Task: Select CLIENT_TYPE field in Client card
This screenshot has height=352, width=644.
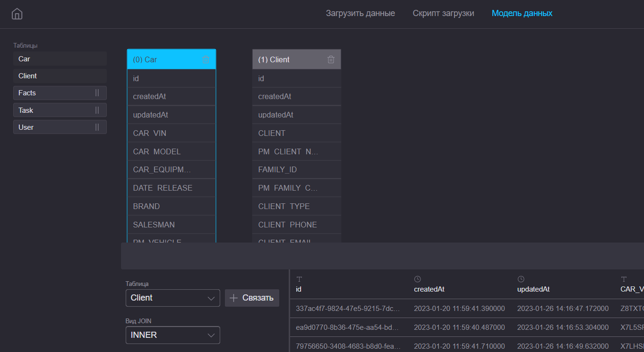Action: [297, 206]
